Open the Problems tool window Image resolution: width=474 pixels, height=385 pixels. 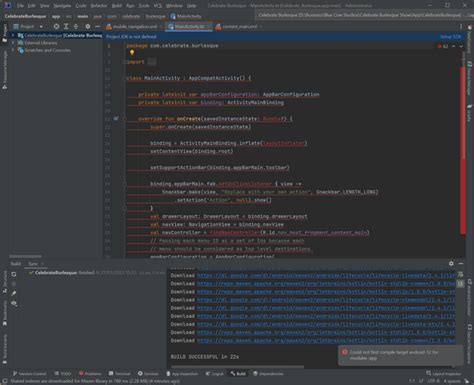click(x=90, y=374)
